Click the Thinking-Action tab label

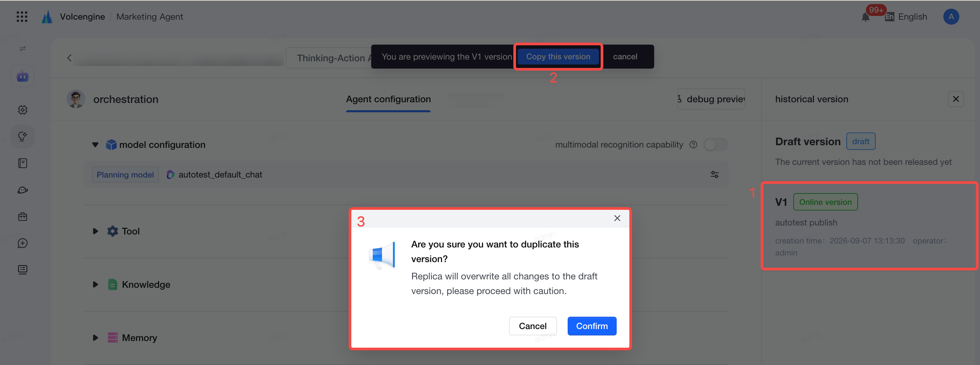tap(329, 58)
